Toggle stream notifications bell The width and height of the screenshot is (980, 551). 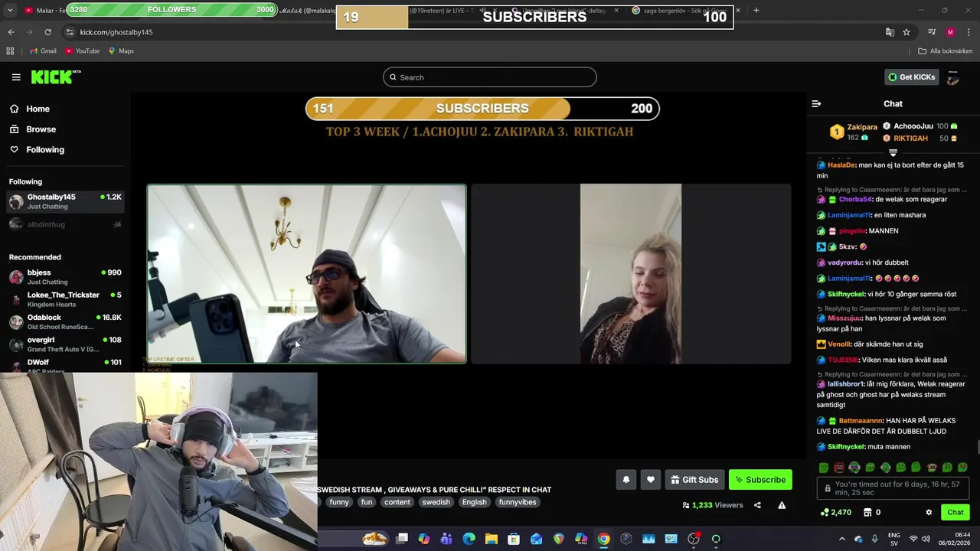[x=626, y=480]
